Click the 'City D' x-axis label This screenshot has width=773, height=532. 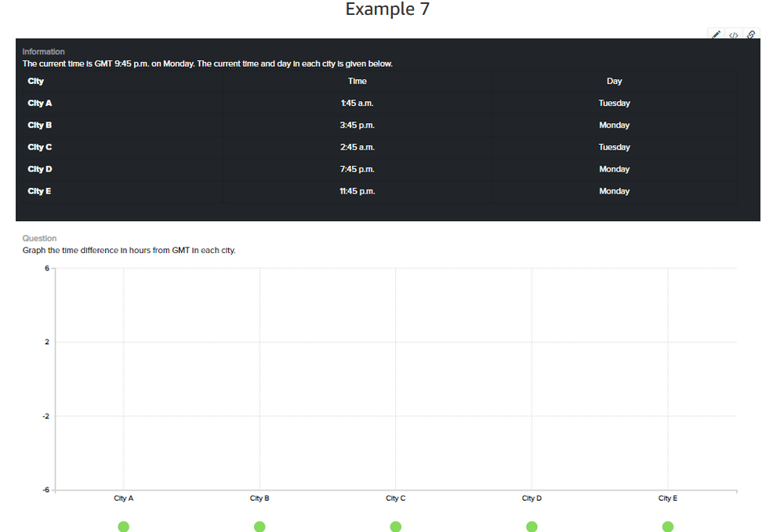point(532,498)
